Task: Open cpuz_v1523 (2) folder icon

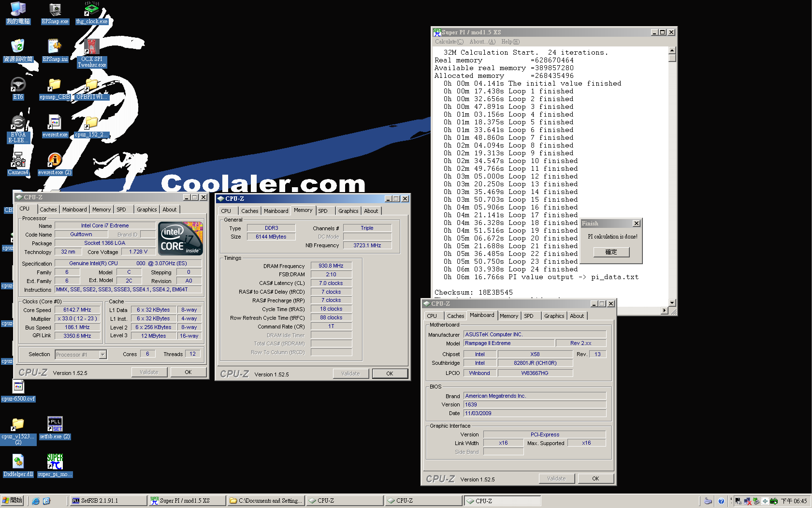Action: click(x=18, y=431)
